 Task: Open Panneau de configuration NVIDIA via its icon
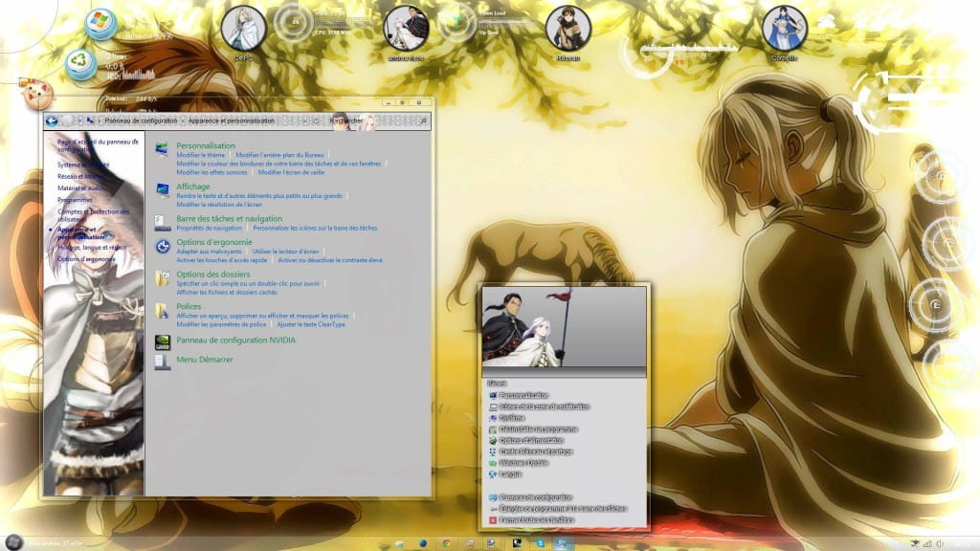point(163,341)
